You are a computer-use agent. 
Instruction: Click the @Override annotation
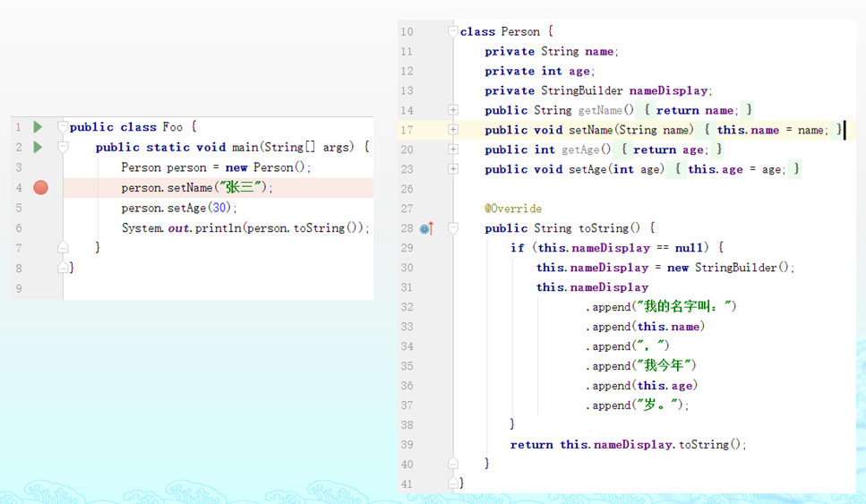click(x=513, y=209)
